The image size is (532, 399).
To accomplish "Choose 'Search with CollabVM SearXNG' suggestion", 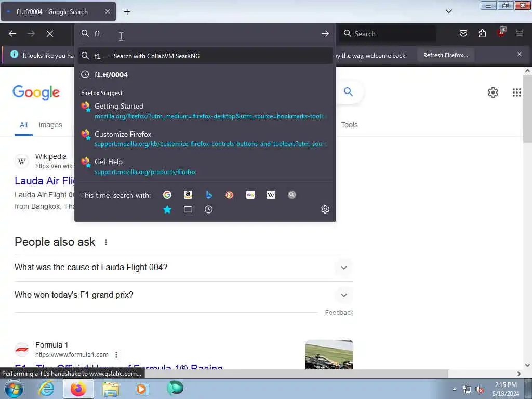I will tap(205, 56).
